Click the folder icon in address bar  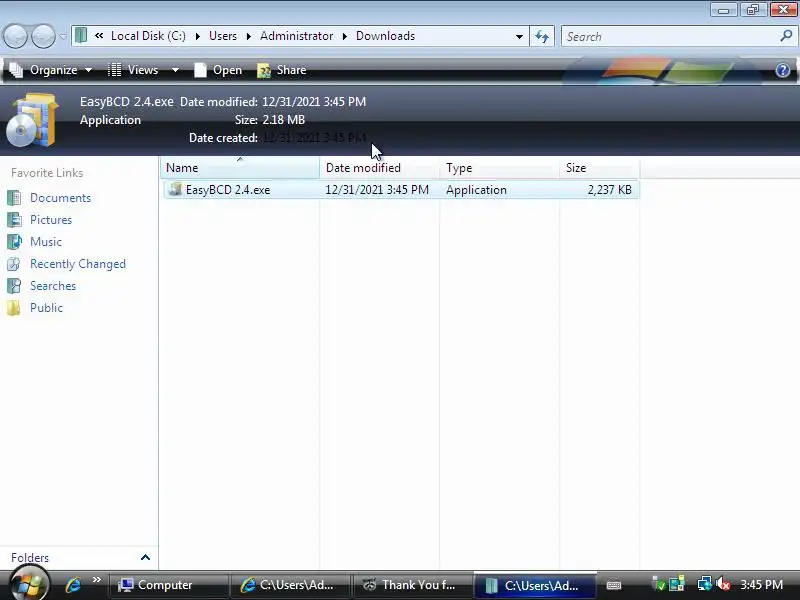tap(81, 36)
